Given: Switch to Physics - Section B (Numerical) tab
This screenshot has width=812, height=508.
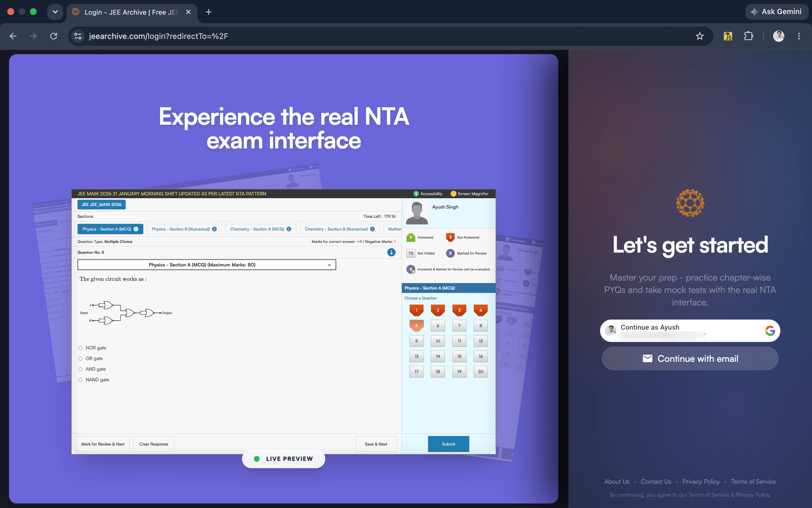Looking at the screenshot, I should tap(184, 229).
